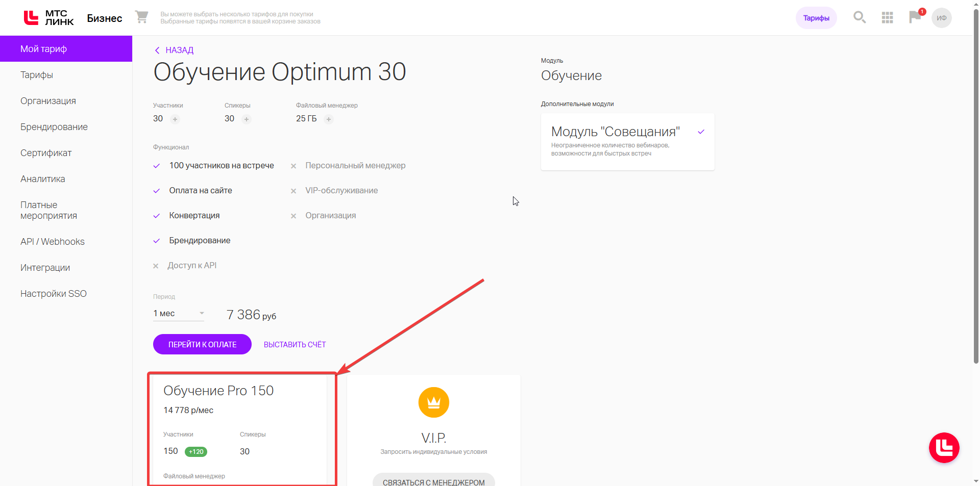Expand the Период 1 мес dropdown
Viewport: 980px width, 486px height.
tap(179, 313)
